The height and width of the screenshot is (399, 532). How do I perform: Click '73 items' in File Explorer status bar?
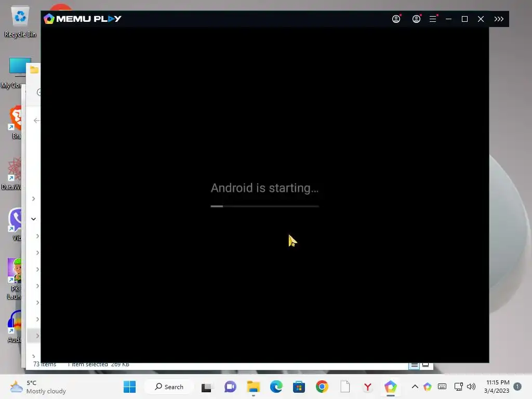(45, 364)
